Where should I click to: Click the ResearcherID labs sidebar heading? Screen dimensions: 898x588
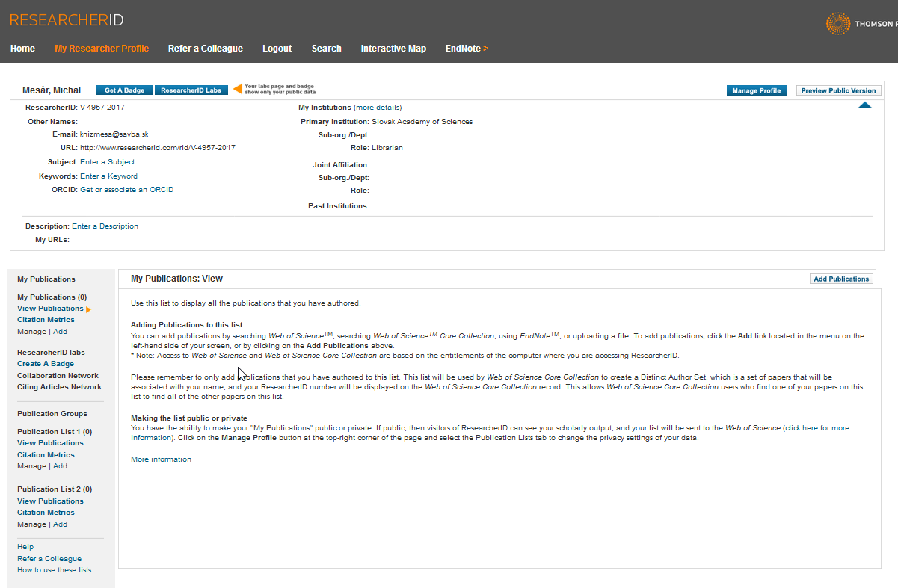51,353
